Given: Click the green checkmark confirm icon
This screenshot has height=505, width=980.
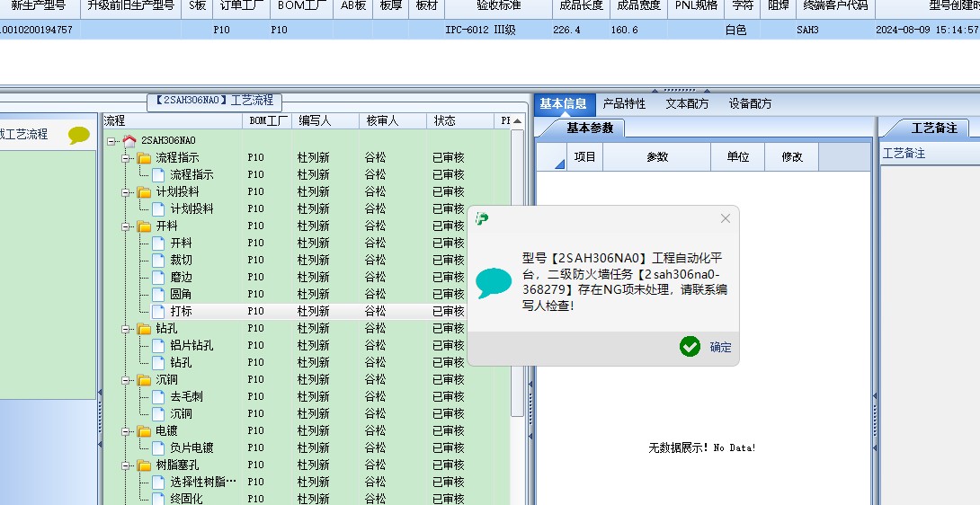Looking at the screenshot, I should click(x=690, y=346).
